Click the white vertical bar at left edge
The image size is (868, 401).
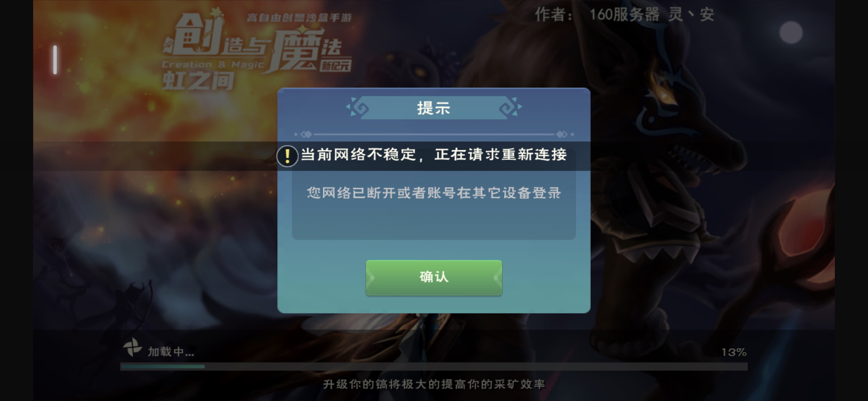[x=55, y=60]
